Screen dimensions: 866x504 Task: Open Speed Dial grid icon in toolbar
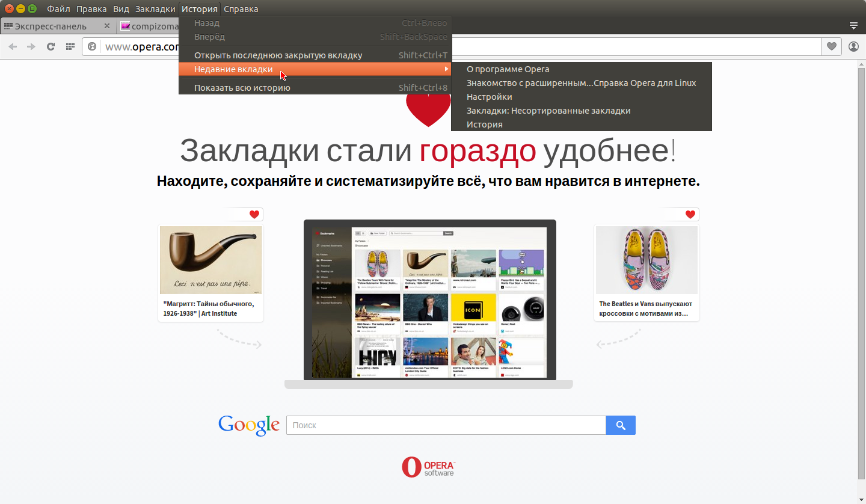click(70, 46)
